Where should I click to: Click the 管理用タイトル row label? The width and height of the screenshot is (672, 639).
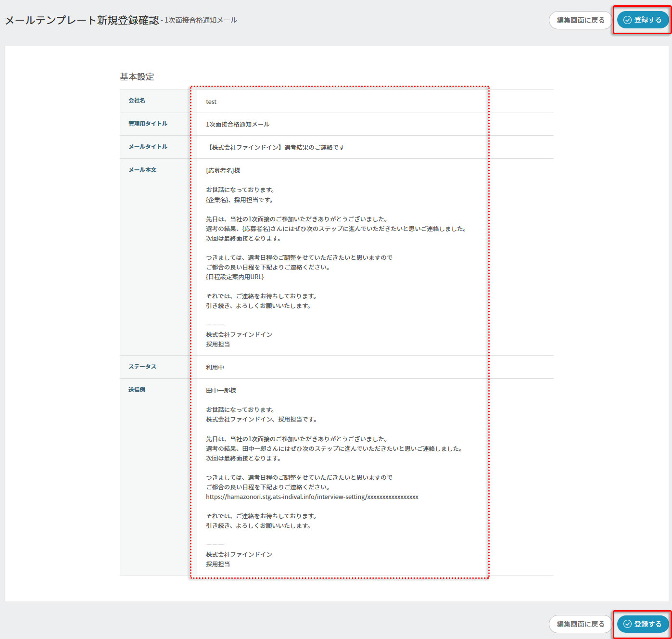coord(148,124)
